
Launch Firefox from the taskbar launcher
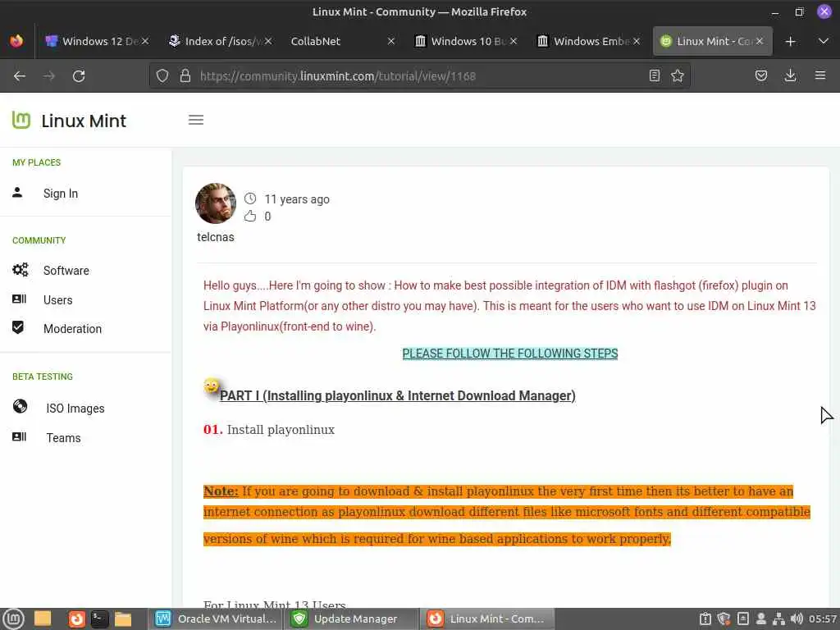click(x=76, y=619)
